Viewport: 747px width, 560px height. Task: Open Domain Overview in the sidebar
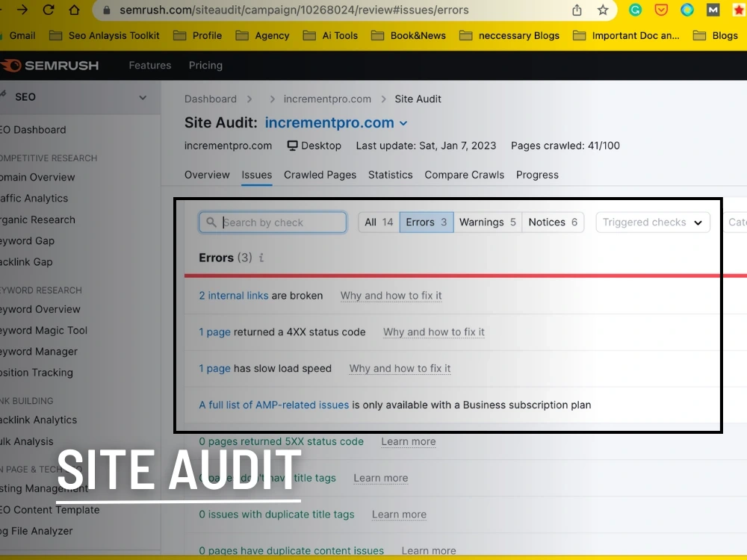pos(37,178)
